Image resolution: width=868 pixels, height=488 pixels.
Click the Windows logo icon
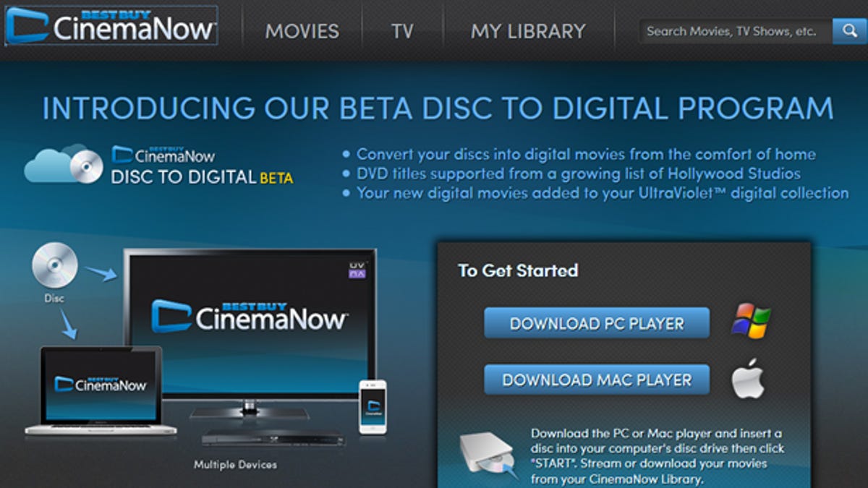click(751, 321)
